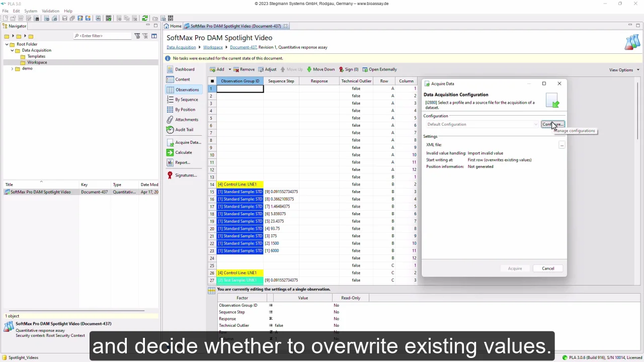Image resolution: width=644 pixels, height=362 pixels.
Task: Collapse the Root Folder node
Action: [x=7, y=44]
